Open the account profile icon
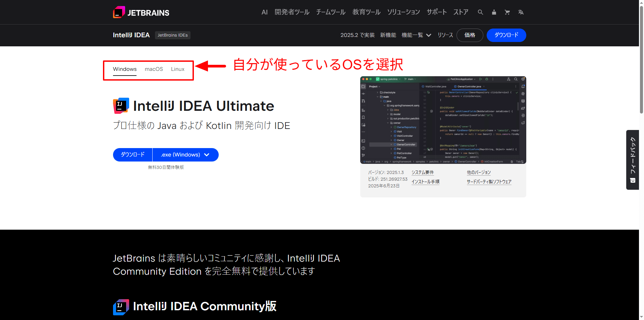Screen dimensions: 644x320 494,12
